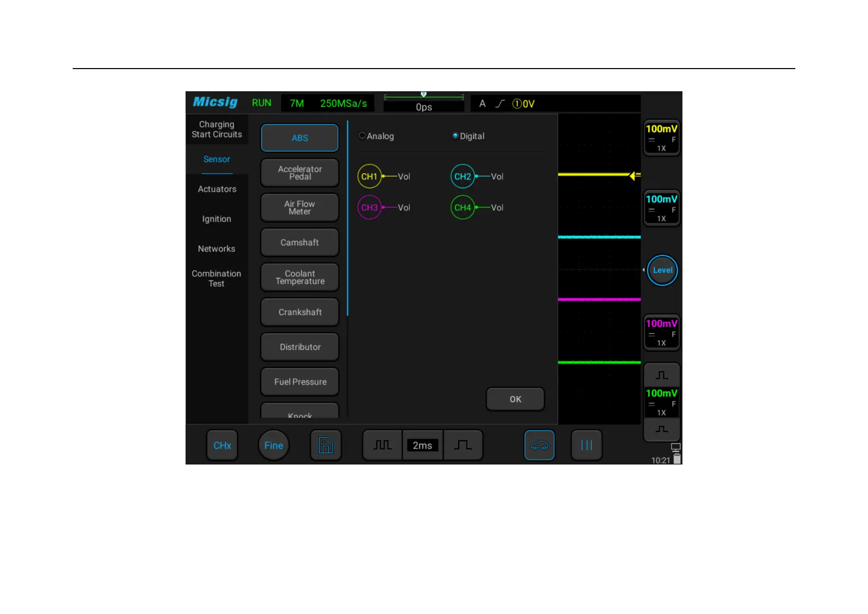Switch to the Sensor tab
Screen dimensions: 868x614
[x=216, y=159]
